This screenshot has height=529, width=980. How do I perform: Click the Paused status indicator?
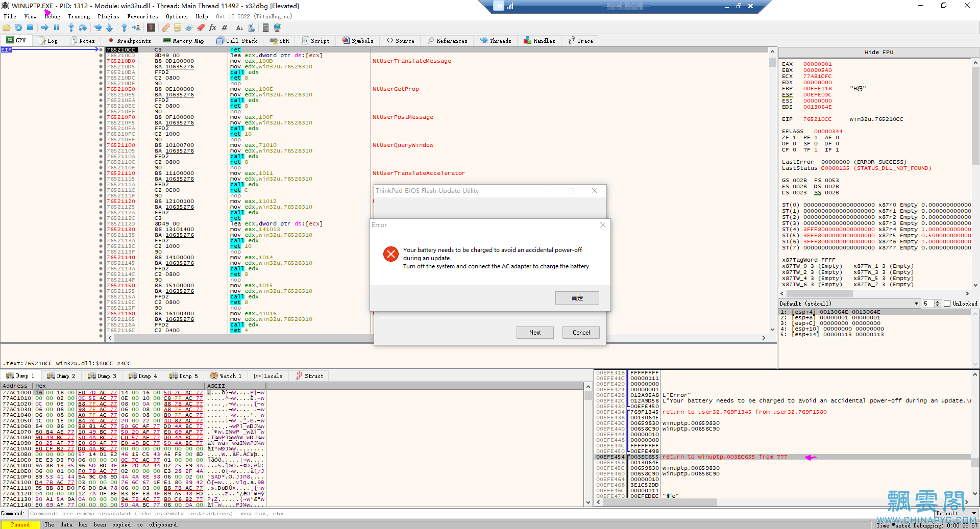(20, 524)
